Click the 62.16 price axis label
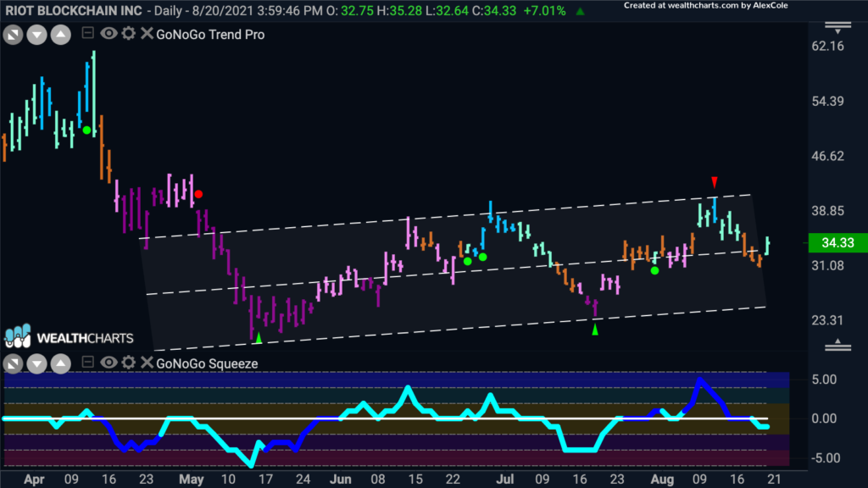Screen dimensions: 868x488 pyautogui.click(x=827, y=46)
